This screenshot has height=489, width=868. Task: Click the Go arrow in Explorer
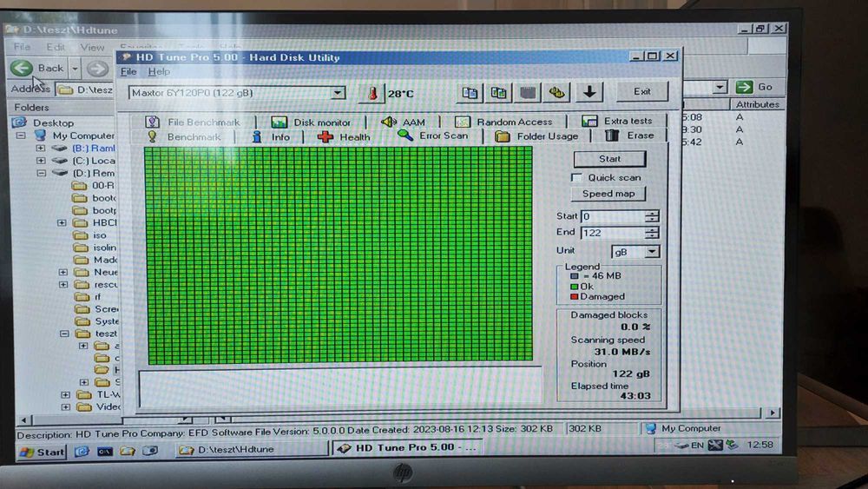(x=744, y=87)
